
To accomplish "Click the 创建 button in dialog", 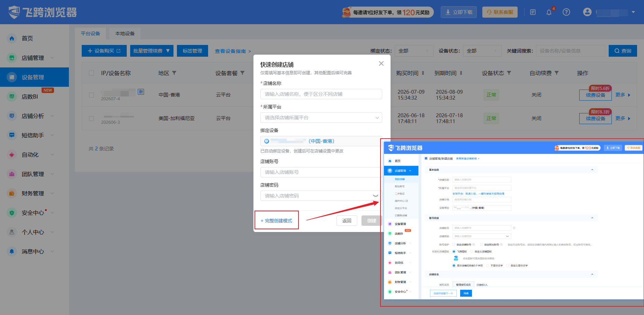I will [x=372, y=221].
